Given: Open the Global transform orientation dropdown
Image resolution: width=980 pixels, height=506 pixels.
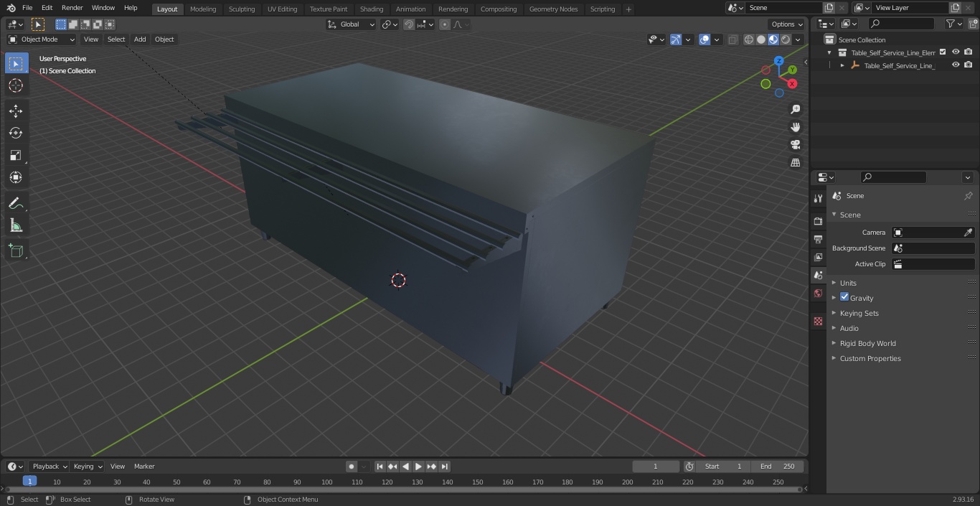Looking at the screenshot, I should [351, 24].
